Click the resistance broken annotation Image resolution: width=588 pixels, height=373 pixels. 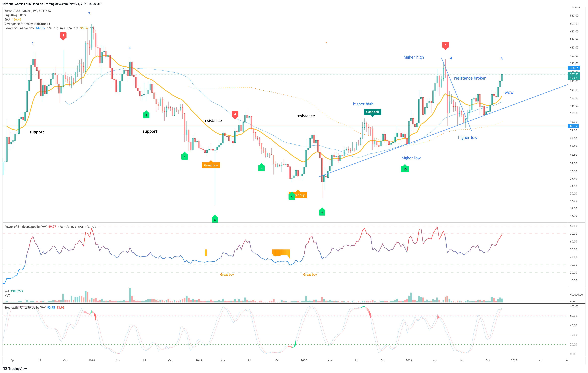470,78
